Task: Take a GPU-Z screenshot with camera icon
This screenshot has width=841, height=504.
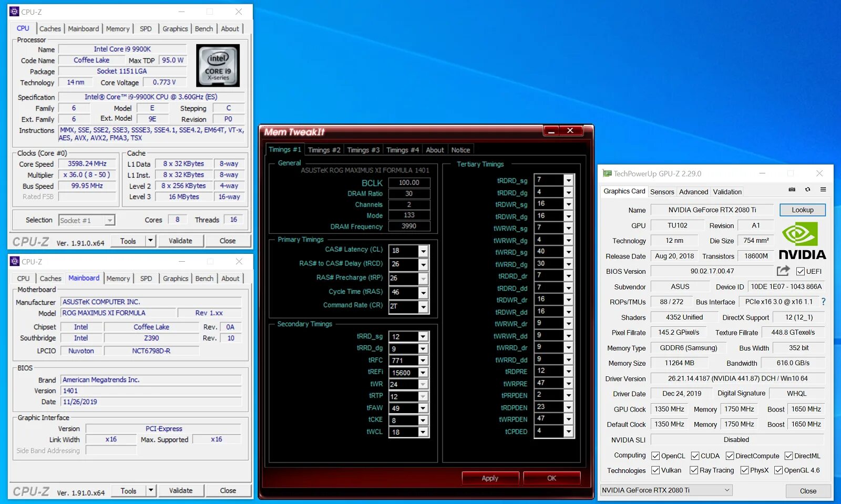Action: (x=792, y=190)
